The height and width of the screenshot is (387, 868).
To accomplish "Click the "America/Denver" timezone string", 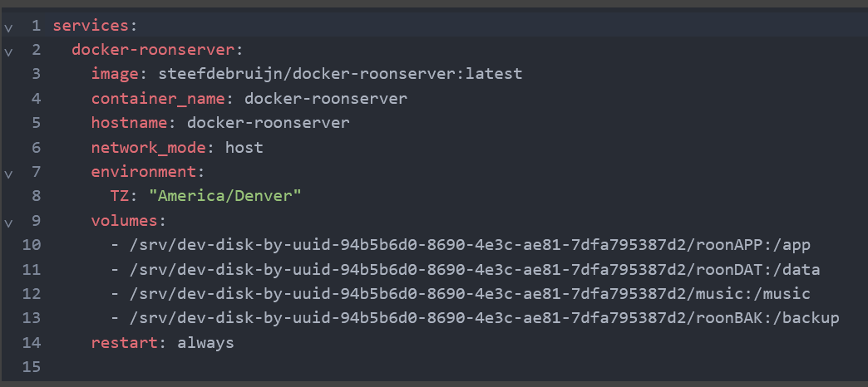I will point(224,197).
